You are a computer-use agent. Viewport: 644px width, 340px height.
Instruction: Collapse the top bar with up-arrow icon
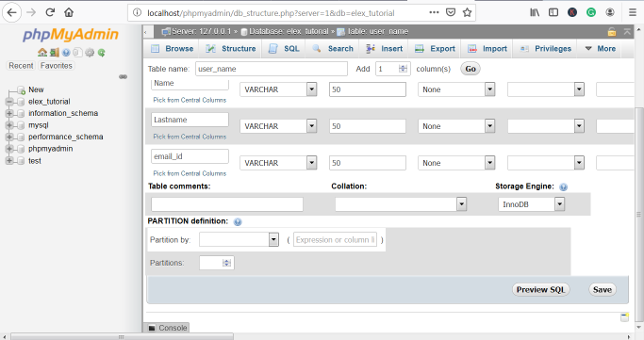click(x=627, y=32)
